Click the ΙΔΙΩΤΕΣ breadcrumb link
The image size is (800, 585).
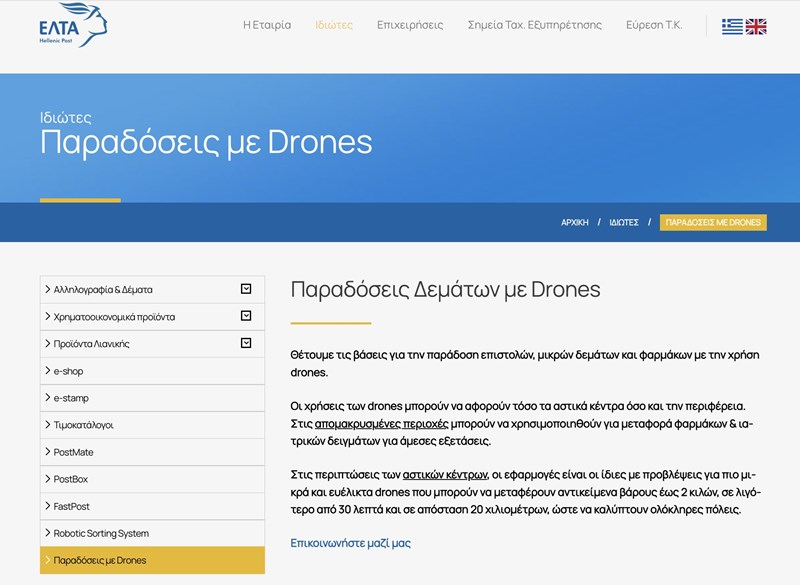tap(624, 222)
